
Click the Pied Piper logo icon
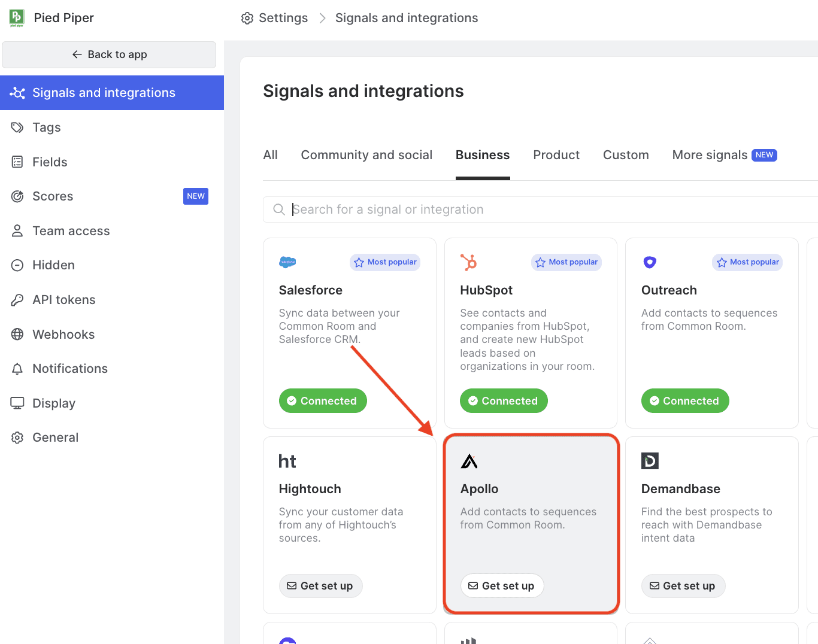pos(17,18)
